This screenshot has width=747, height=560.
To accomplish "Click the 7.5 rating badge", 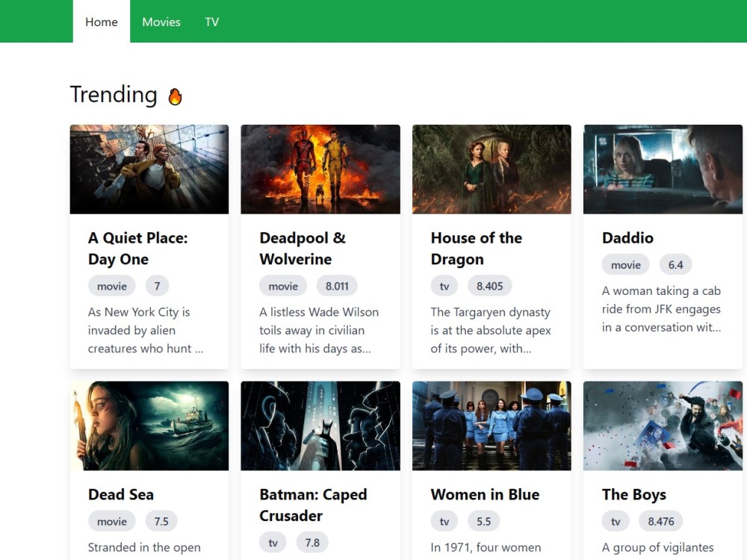I will pos(161,521).
